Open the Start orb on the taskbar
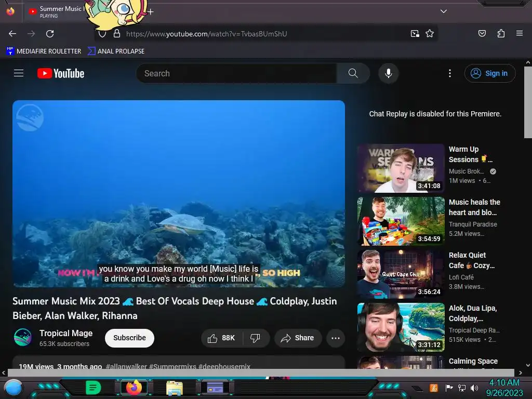Viewport: 532px width, 399px height. 14,388
